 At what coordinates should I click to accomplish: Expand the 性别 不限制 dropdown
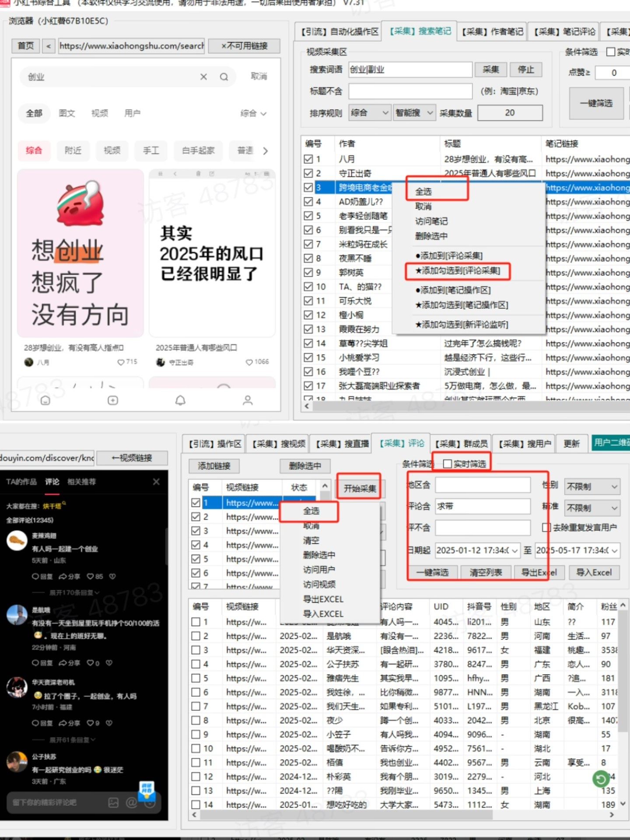[592, 486]
